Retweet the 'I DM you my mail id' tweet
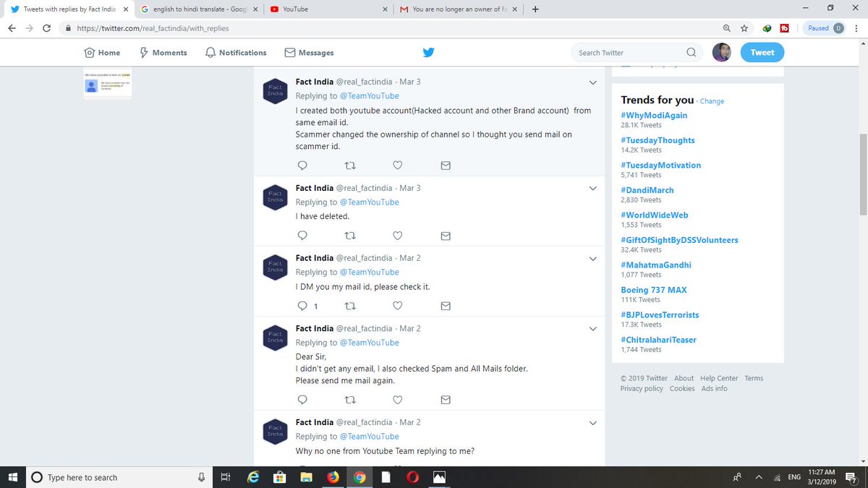Viewport: 868px width, 488px height. tap(350, 306)
